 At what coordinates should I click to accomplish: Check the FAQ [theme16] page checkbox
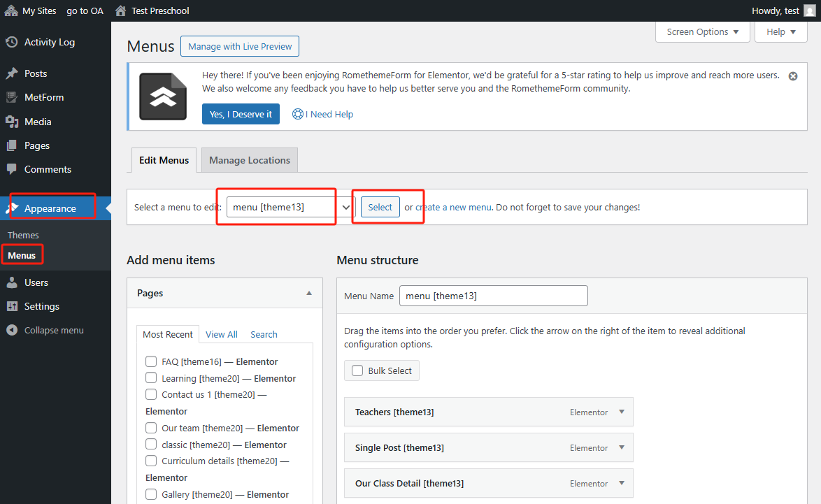(150, 361)
